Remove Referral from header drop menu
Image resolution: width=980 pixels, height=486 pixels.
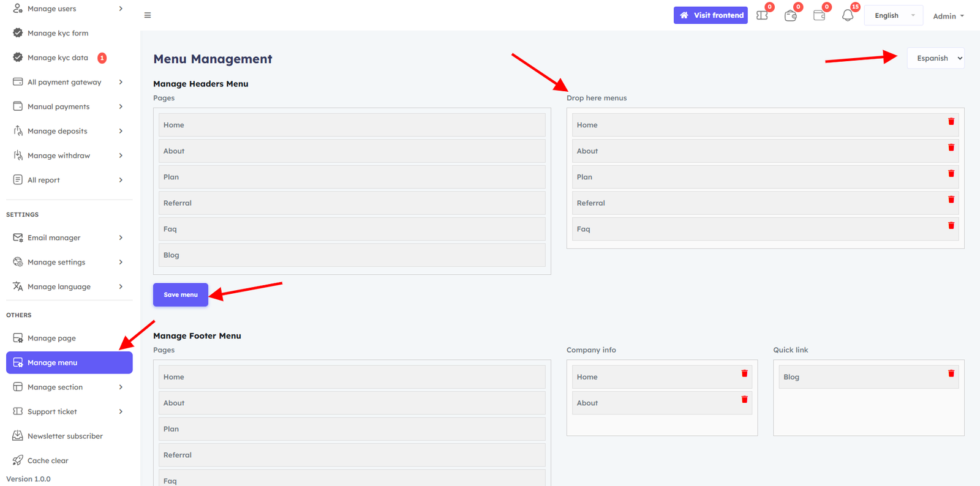pos(951,200)
